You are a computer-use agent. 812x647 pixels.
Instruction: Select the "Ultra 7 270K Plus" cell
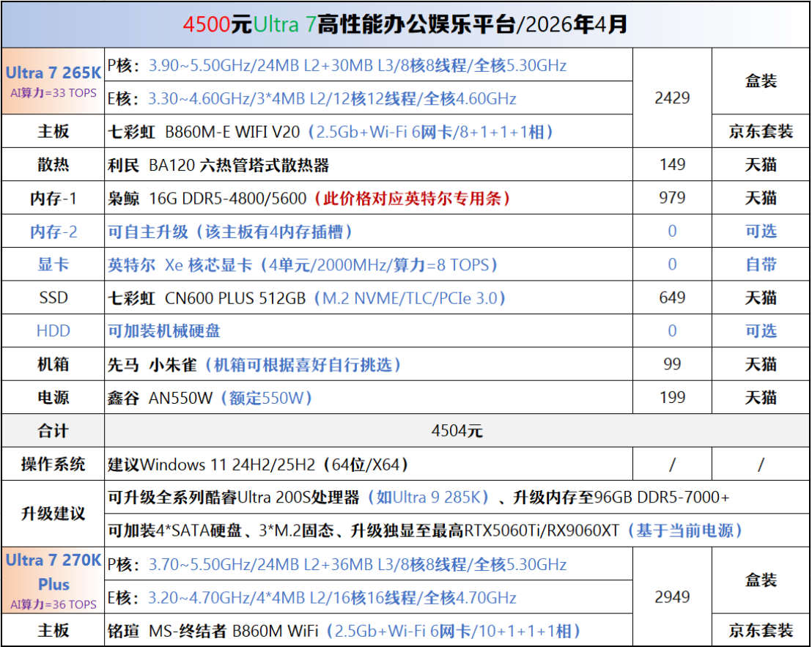click(x=53, y=580)
